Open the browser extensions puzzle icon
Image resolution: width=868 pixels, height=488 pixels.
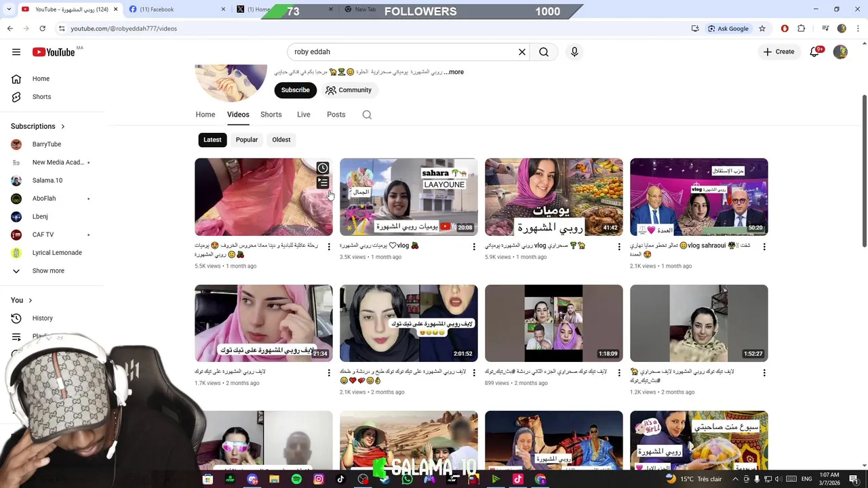pyautogui.click(x=802, y=28)
